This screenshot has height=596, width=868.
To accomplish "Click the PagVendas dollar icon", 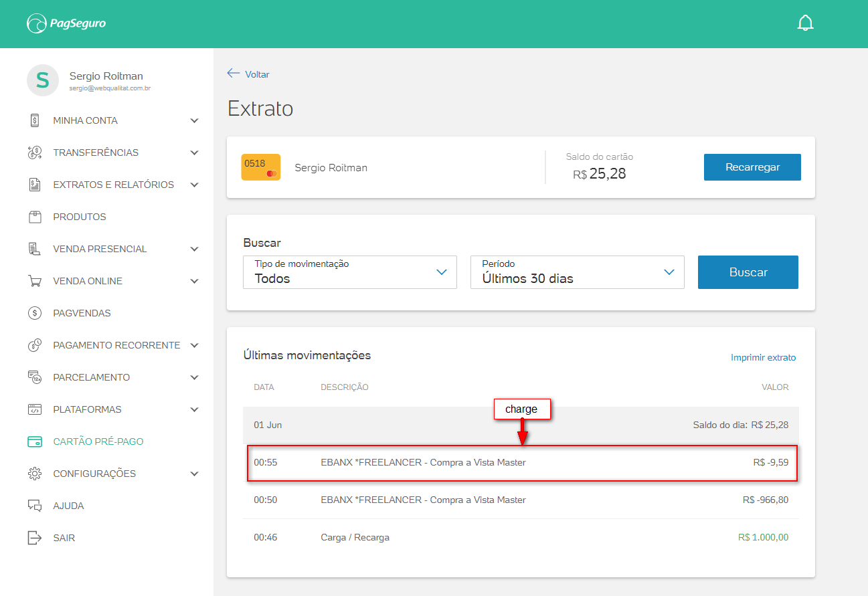I will [x=35, y=313].
